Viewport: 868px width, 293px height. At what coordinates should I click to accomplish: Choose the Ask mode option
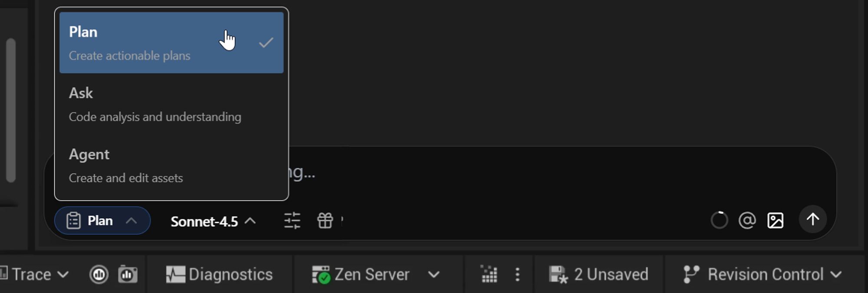[171, 104]
